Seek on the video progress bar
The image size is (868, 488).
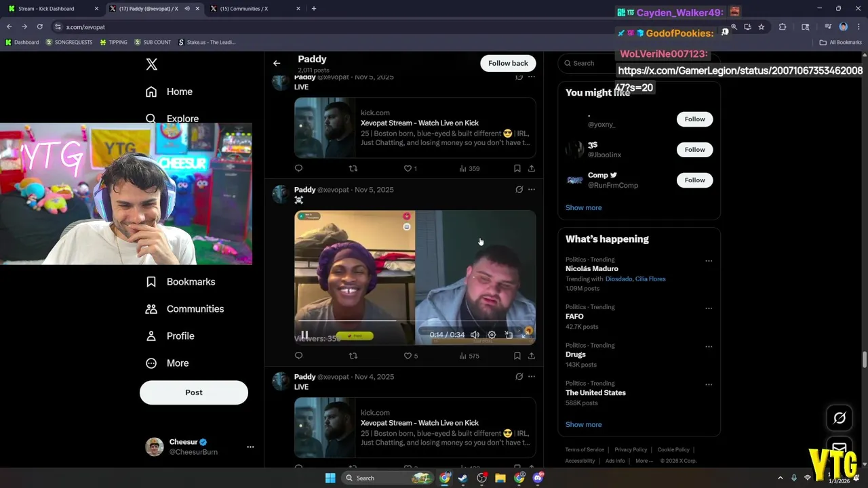415,321
